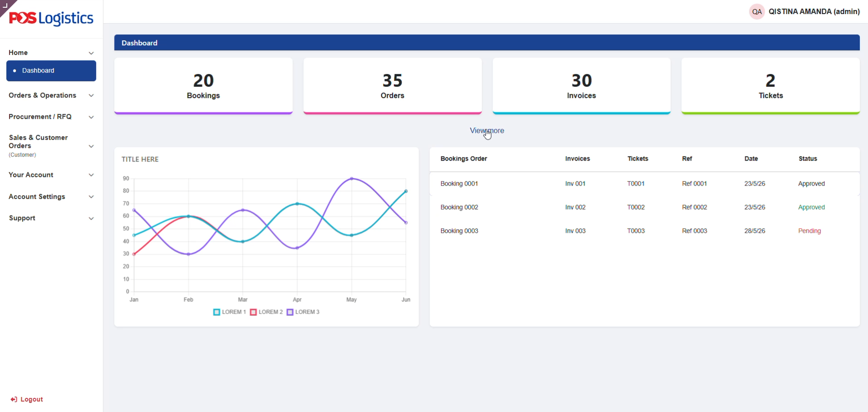
Task: Click the Invoices column header
Action: (x=577, y=159)
